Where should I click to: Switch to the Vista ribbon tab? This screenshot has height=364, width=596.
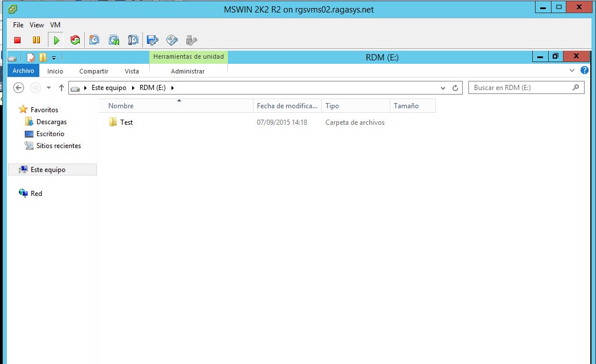pyautogui.click(x=132, y=71)
